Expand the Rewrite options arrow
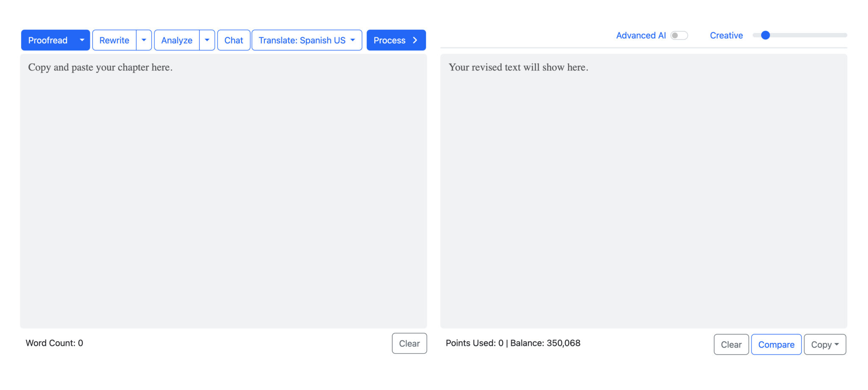868x390 pixels. point(144,40)
